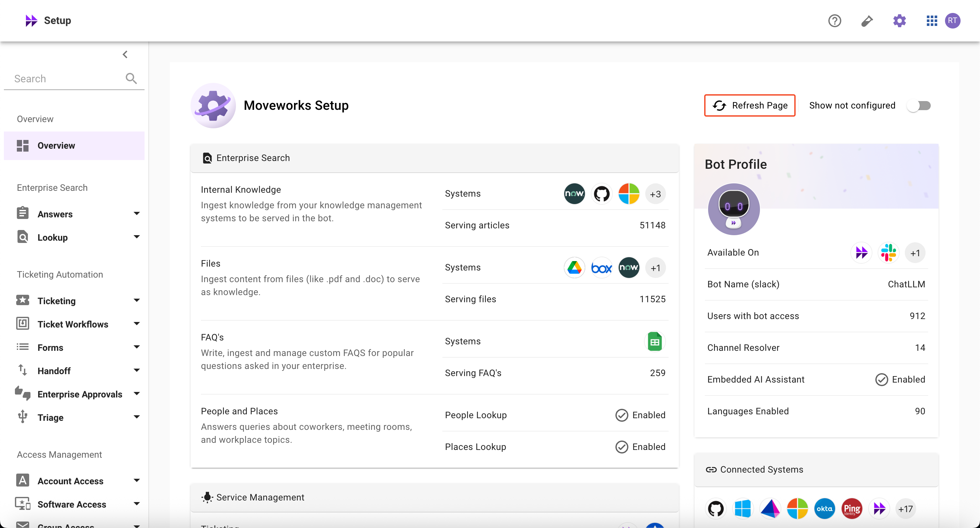Click the GitHub icon in Connected Systems
Screen dimensions: 980x528
tap(716, 509)
